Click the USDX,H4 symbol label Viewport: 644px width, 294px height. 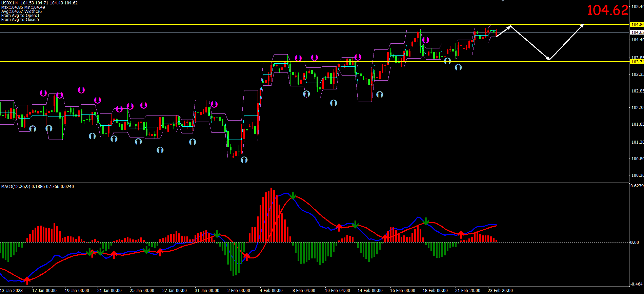click(9, 3)
